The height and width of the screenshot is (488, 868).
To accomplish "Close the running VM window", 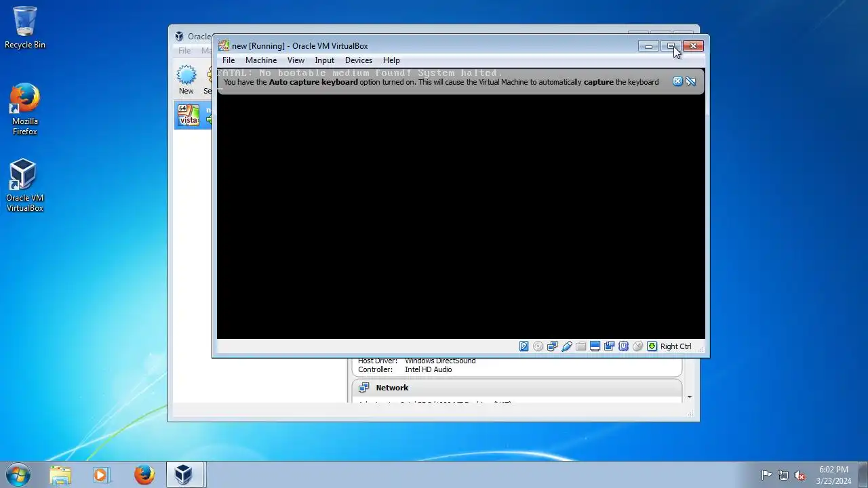I will tap(693, 46).
